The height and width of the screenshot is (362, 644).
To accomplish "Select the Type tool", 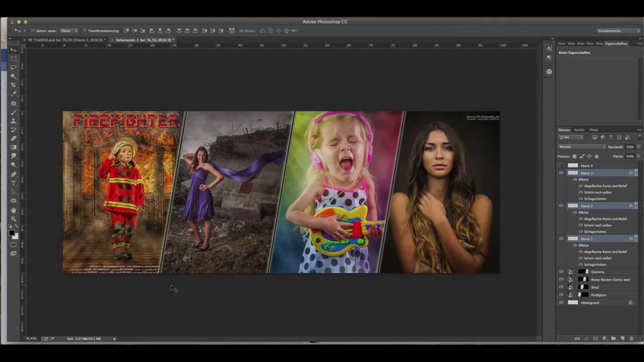I will coord(14,183).
